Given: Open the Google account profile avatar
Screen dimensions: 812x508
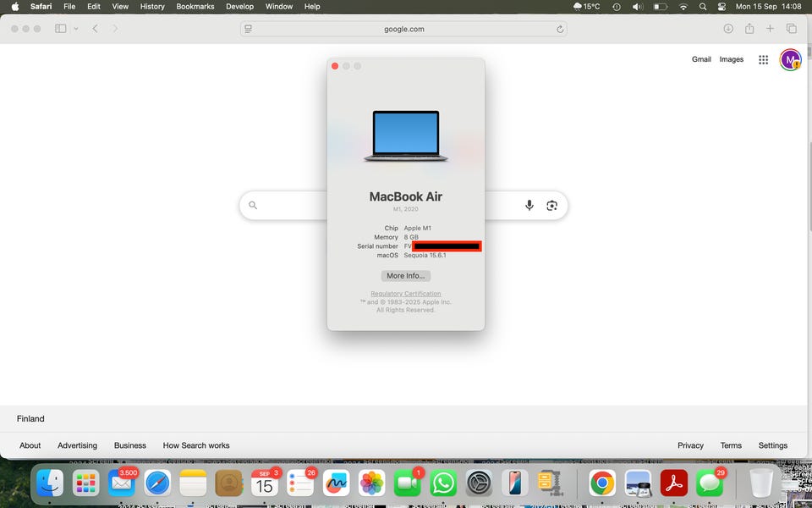Looking at the screenshot, I should [790, 59].
